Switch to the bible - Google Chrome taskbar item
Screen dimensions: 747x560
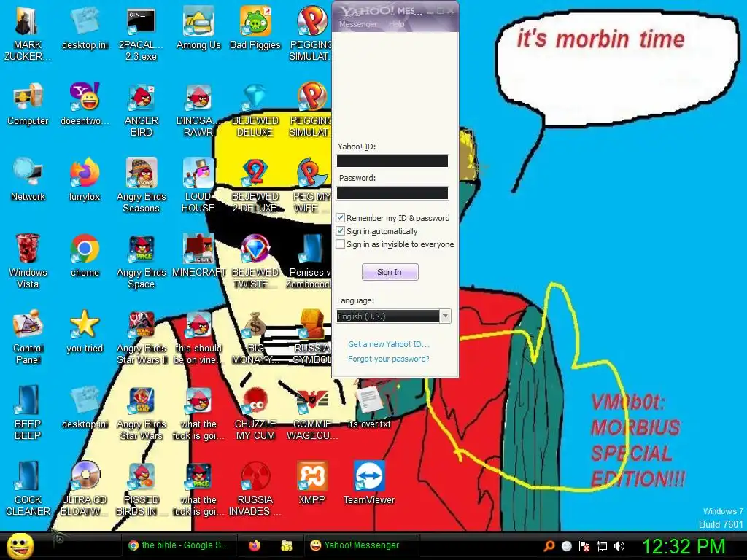point(178,545)
